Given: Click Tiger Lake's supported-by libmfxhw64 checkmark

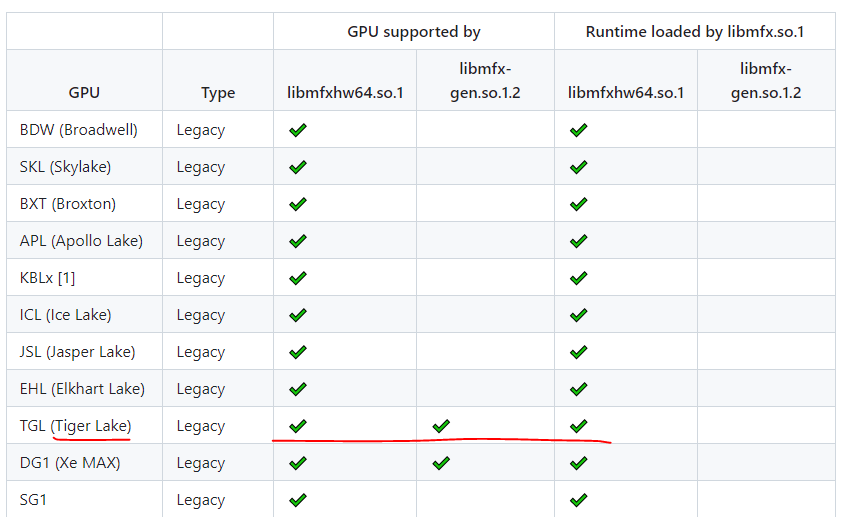Looking at the screenshot, I should click(x=297, y=426).
